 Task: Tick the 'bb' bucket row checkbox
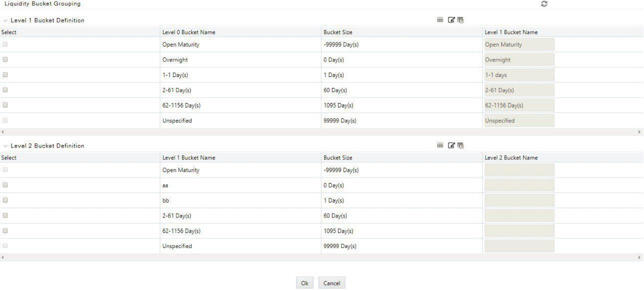(x=5, y=200)
